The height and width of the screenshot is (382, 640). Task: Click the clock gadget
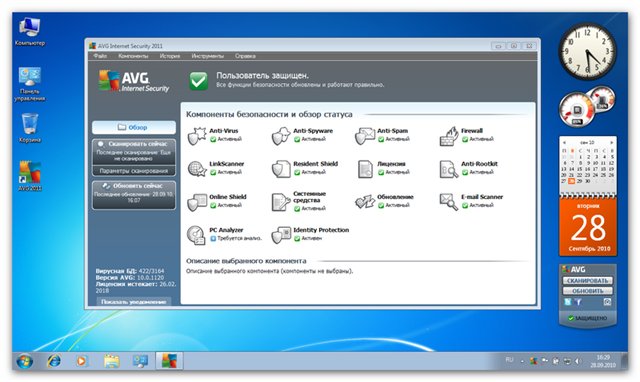(587, 52)
